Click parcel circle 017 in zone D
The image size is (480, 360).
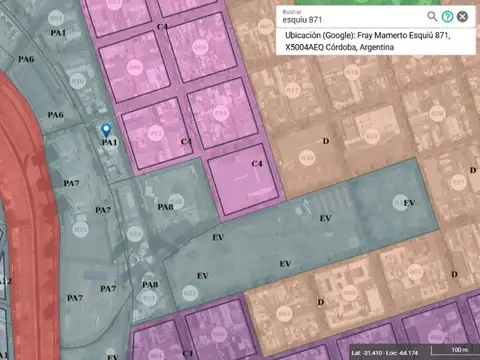pyautogui.click(x=292, y=90)
